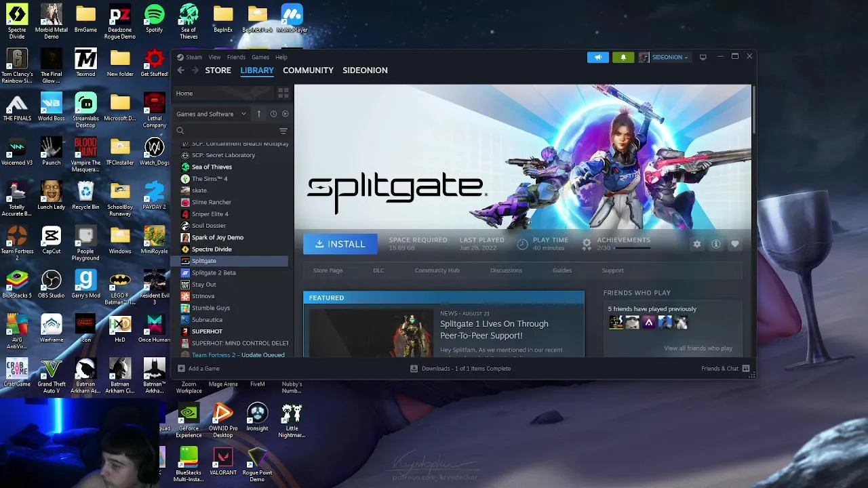Open Warframe desktop shortcut
Viewport: 868px width, 488px height.
point(51,329)
